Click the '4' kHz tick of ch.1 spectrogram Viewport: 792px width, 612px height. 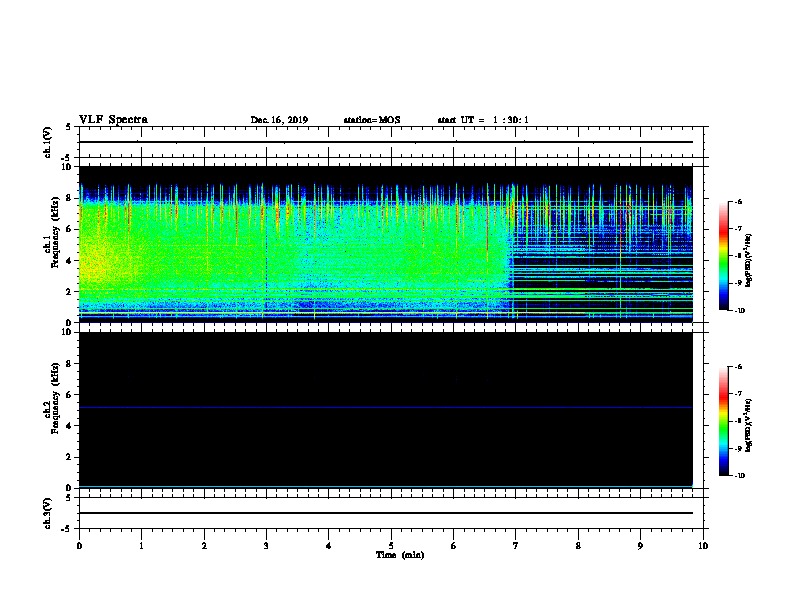click(x=70, y=261)
